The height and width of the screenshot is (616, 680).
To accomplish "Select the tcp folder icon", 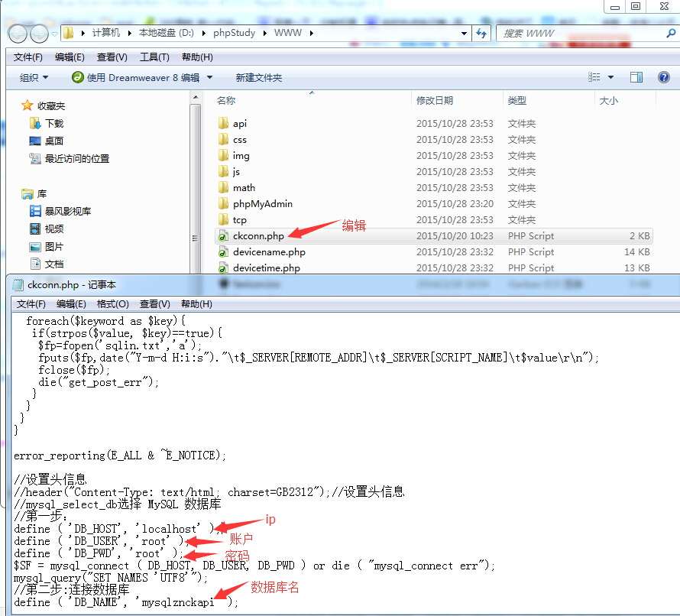I will click(223, 219).
